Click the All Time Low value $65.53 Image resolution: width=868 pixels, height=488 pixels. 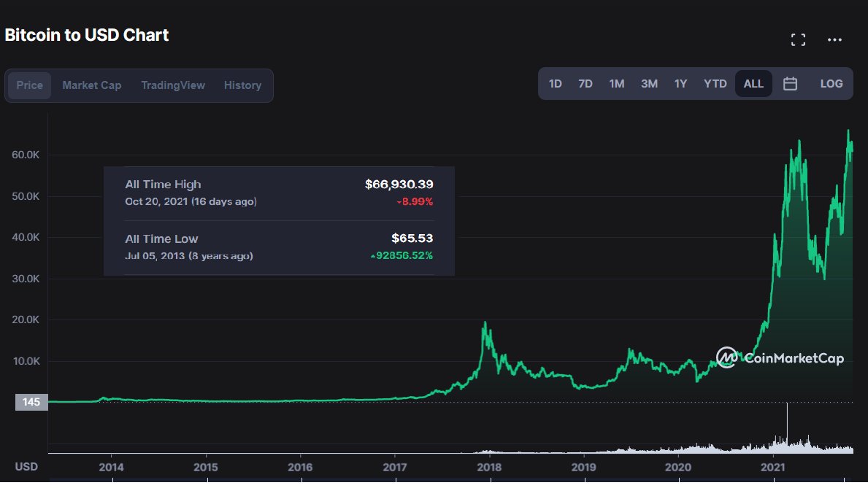[x=412, y=239]
